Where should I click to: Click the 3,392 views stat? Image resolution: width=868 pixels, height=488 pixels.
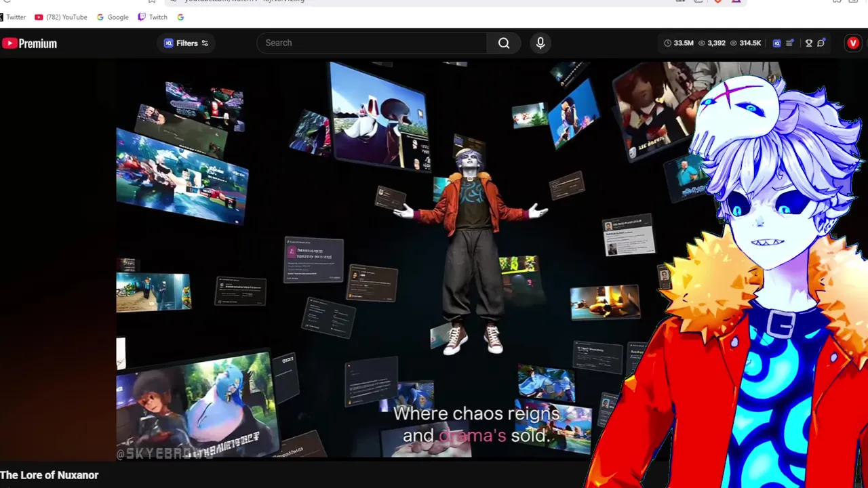point(712,43)
